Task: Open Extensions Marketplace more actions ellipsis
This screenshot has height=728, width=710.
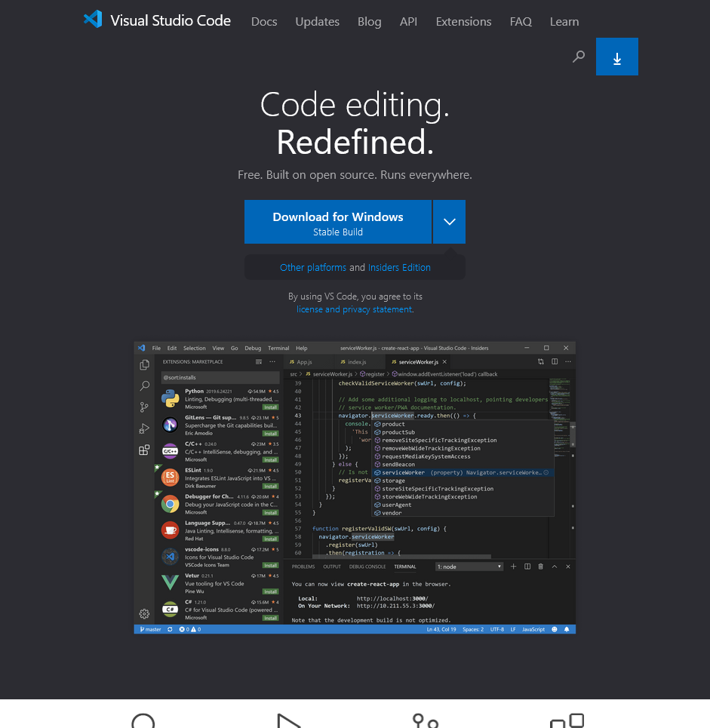Action: [x=272, y=361]
